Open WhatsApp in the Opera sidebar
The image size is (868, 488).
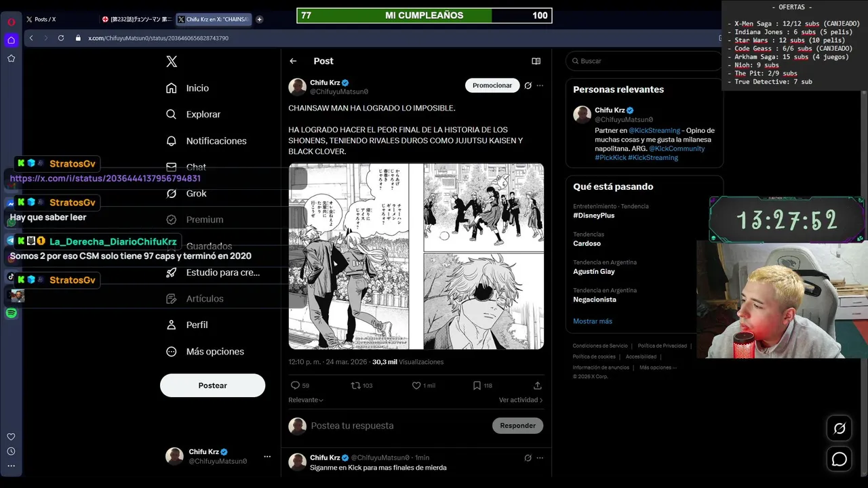[12, 222]
